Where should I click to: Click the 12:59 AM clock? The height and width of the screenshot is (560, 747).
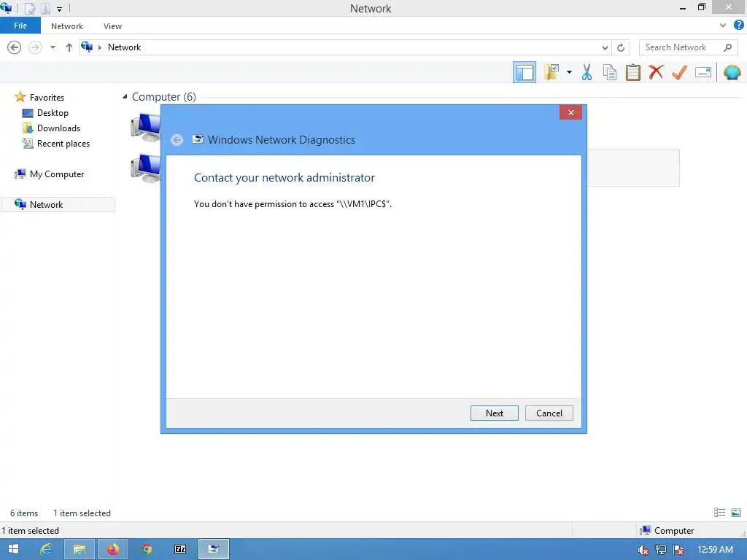click(x=715, y=550)
